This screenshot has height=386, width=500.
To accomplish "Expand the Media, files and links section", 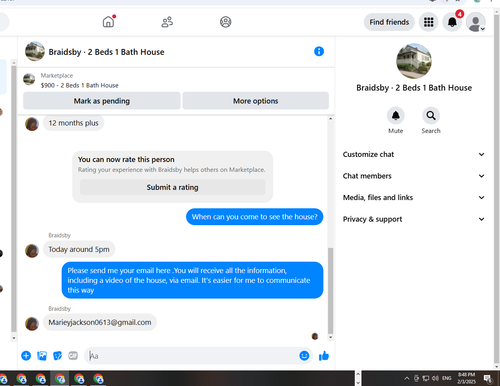I will click(414, 197).
